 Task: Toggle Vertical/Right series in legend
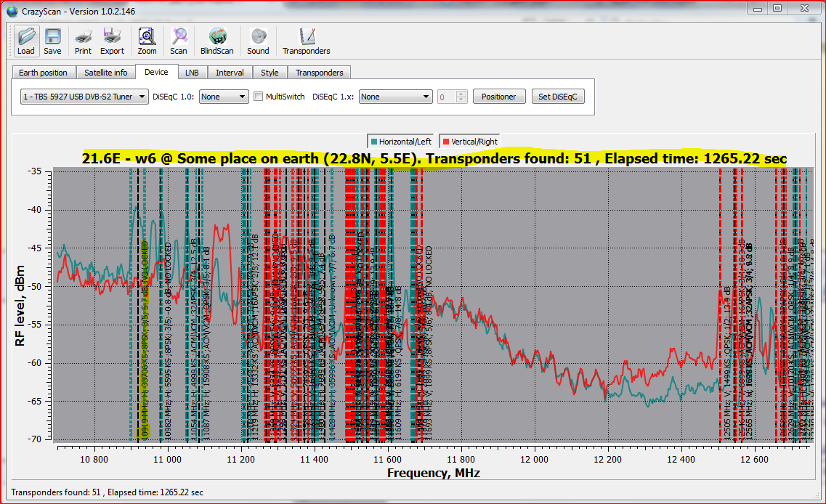coord(469,142)
